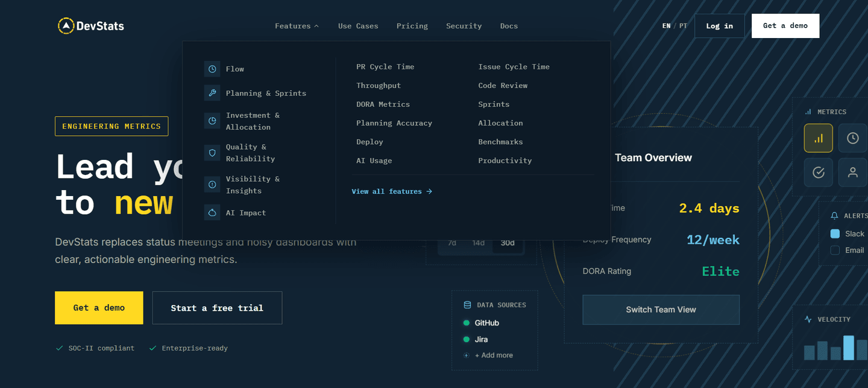The image size is (868, 388).
Task: Open Productivity feature link
Action: [505, 161]
